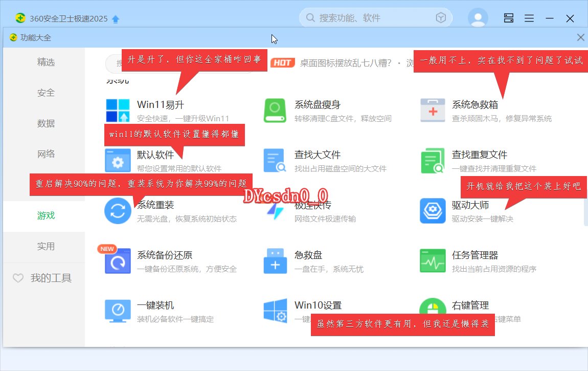The image size is (588, 371).
Task: Select the 游戏 category
Action: (x=46, y=215)
